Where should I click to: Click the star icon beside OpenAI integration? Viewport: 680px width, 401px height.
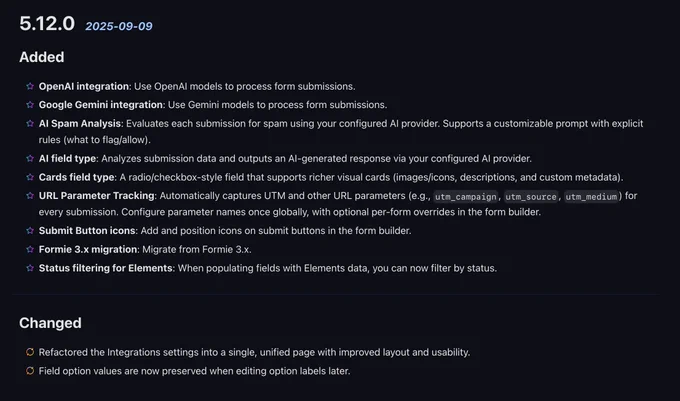pyautogui.click(x=30, y=86)
